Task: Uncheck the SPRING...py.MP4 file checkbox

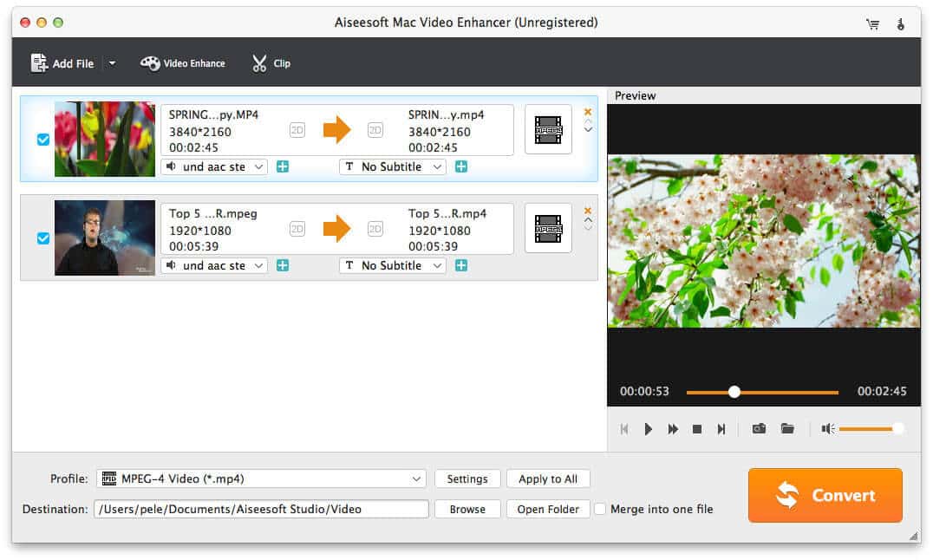Action: 42,139
